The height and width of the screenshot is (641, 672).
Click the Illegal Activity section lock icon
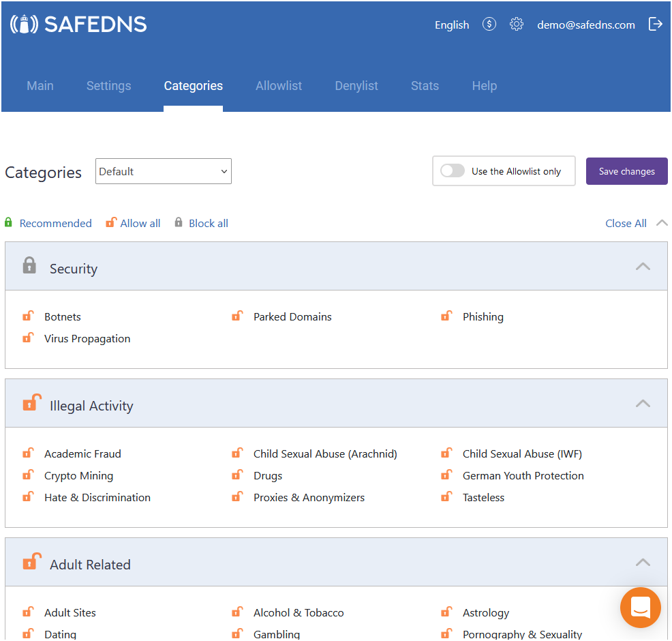[31, 403]
